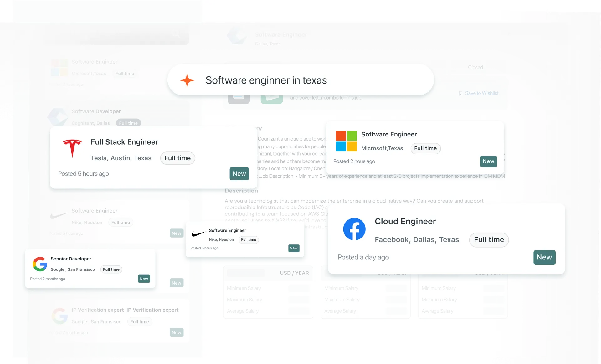The height and width of the screenshot is (364, 601).
Task: Click the New badge on the highlighted Microsoft card
Action: pyautogui.click(x=489, y=161)
